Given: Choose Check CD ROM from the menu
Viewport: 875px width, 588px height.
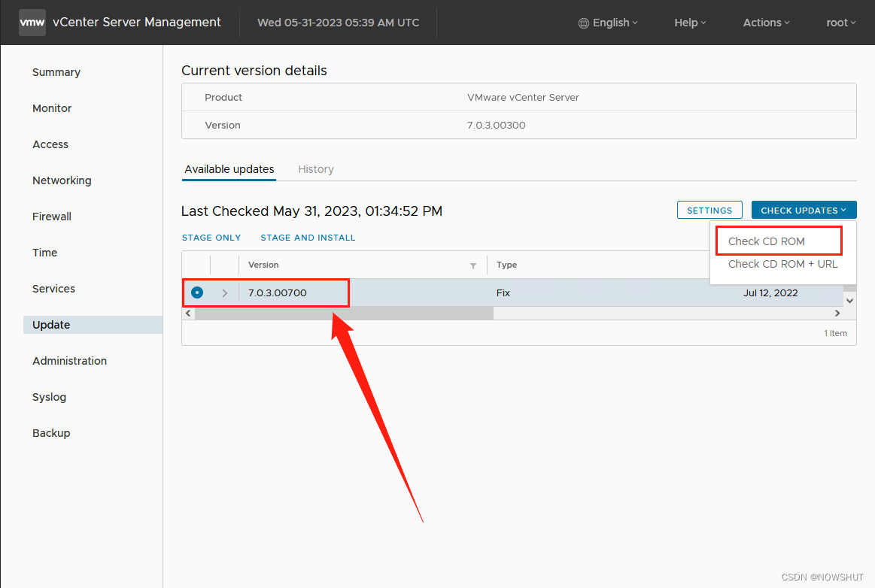Looking at the screenshot, I should [766, 241].
